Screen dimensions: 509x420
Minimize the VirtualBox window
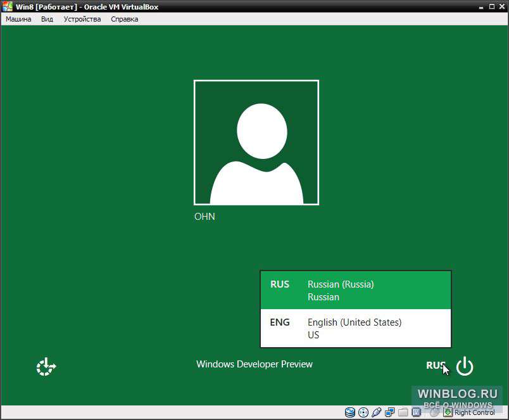(x=481, y=7)
